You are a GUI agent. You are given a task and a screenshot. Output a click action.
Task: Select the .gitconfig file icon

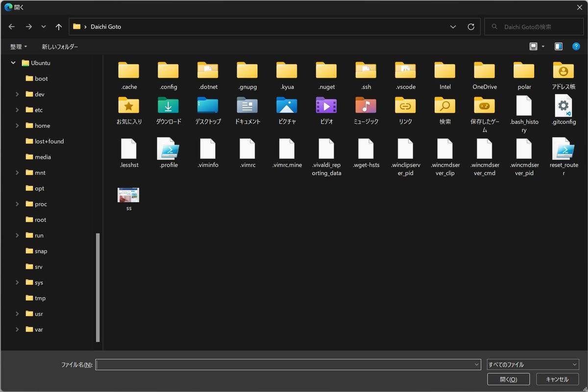tap(563, 106)
